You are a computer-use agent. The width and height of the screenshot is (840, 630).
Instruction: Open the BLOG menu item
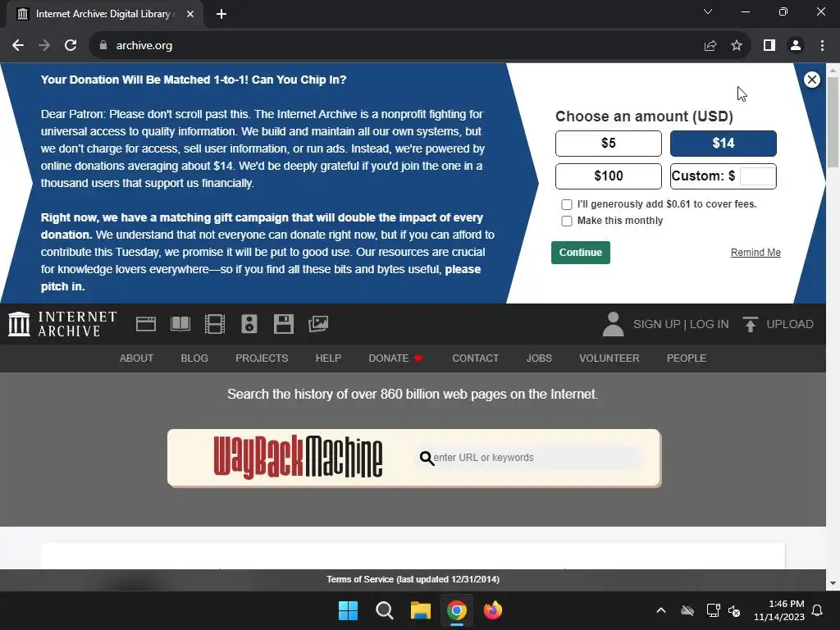point(194,358)
